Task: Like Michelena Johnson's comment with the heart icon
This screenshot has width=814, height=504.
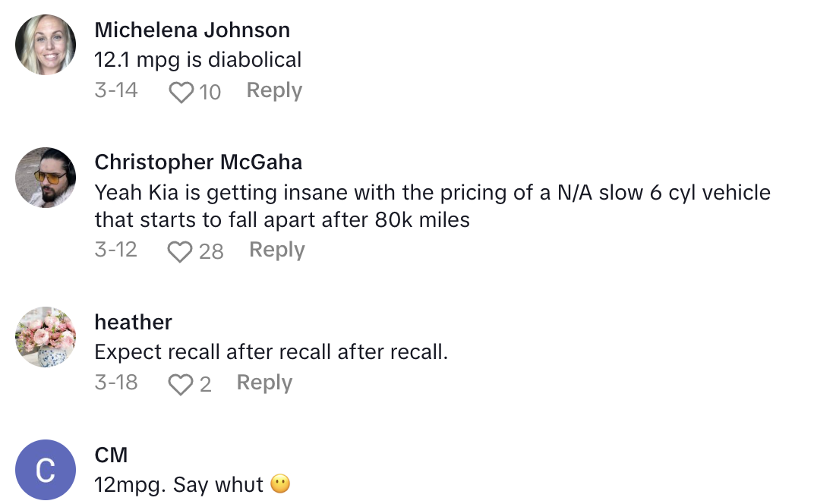Action: 180,90
